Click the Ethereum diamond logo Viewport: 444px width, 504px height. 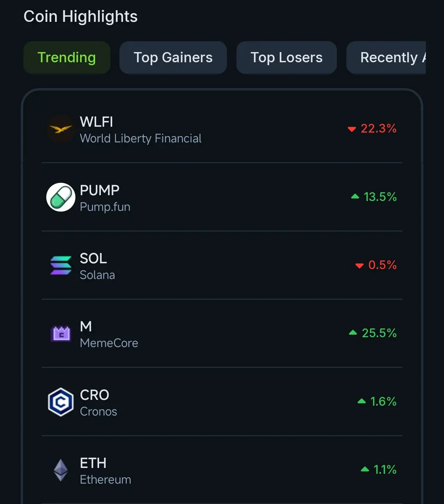60,470
